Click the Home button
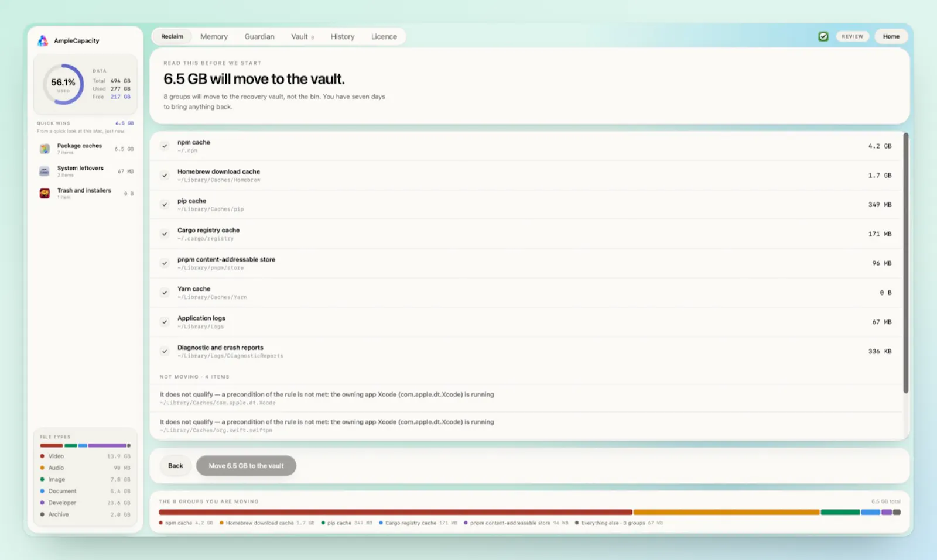This screenshot has height=560, width=937. click(891, 36)
